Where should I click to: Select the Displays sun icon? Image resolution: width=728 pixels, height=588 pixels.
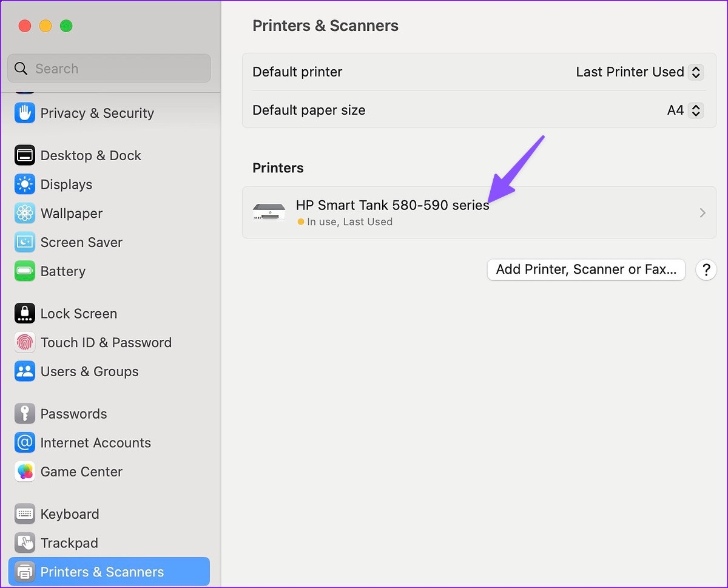[x=25, y=184]
